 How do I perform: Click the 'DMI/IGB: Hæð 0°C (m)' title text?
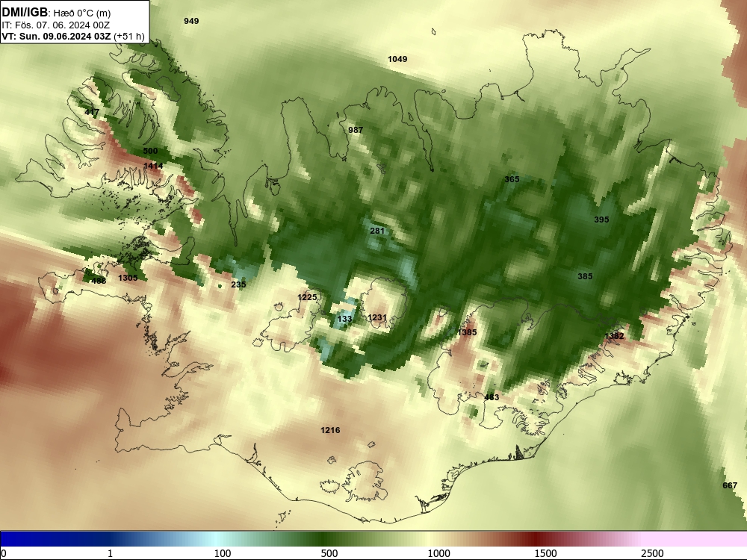[x=56, y=13]
